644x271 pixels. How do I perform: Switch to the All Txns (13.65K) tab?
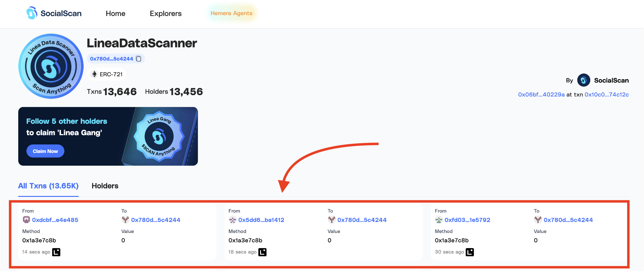48,186
